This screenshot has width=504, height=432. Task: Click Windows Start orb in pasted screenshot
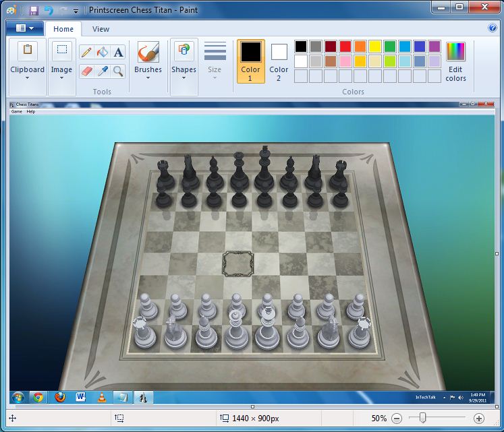click(18, 398)
